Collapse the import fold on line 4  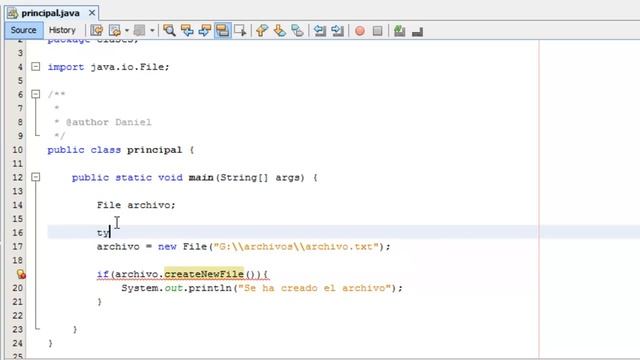click(x=36, y=67)
